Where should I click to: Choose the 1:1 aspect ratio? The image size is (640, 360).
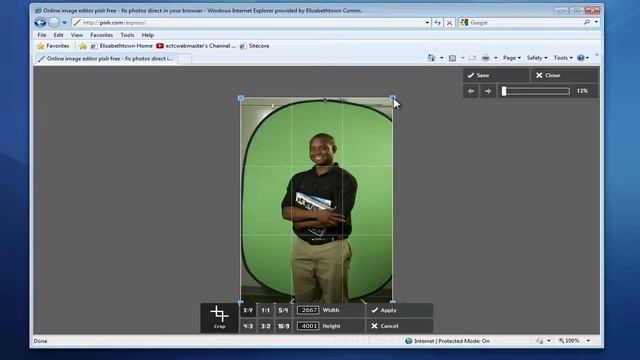tap(266, 311)
